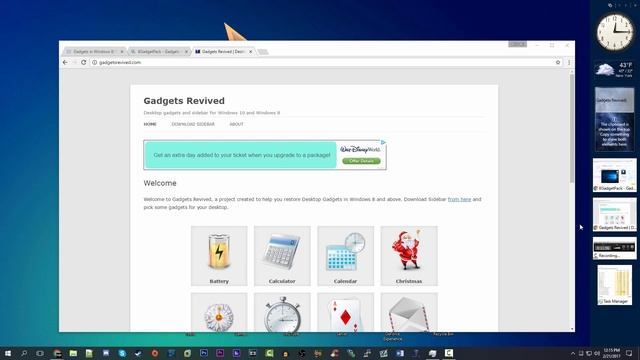The width and height of the screenshot is (640, 360).
Task: Open the Christmas gadget tile
Action: point(409,256)
